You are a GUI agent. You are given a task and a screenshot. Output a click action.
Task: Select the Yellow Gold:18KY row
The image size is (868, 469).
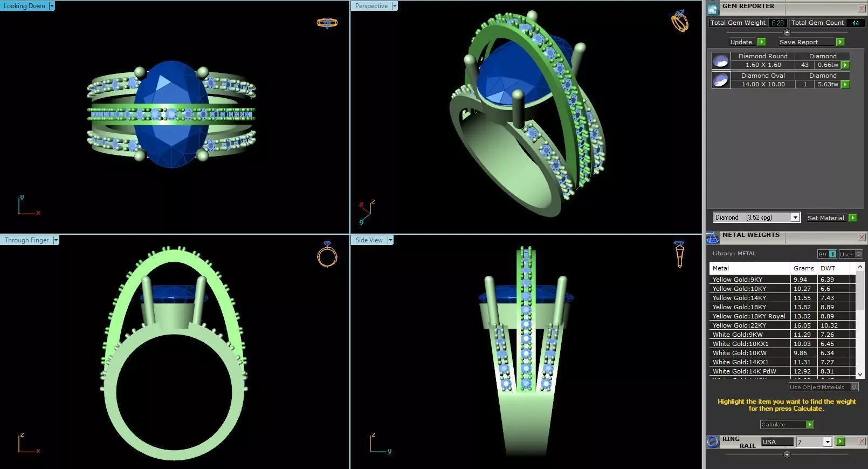tap(782, 307)
